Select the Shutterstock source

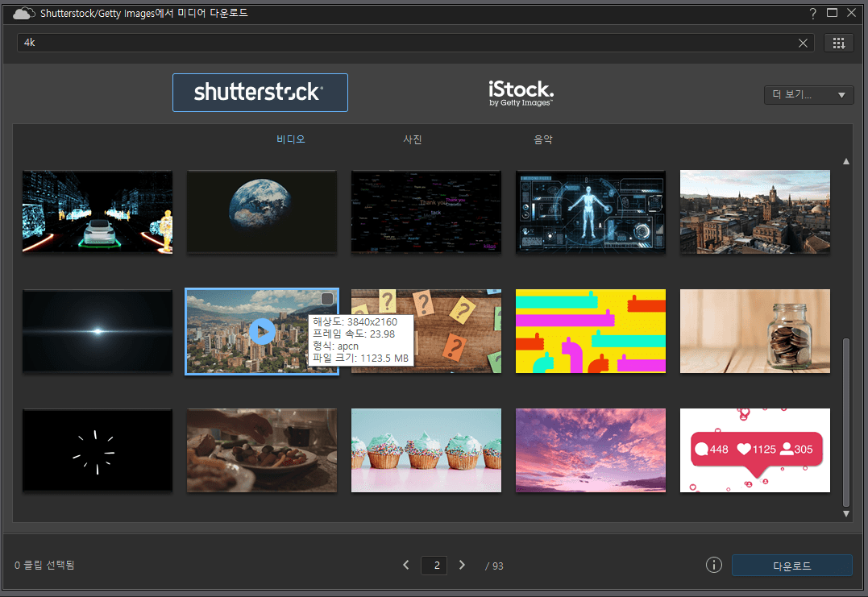pos(260,93)
